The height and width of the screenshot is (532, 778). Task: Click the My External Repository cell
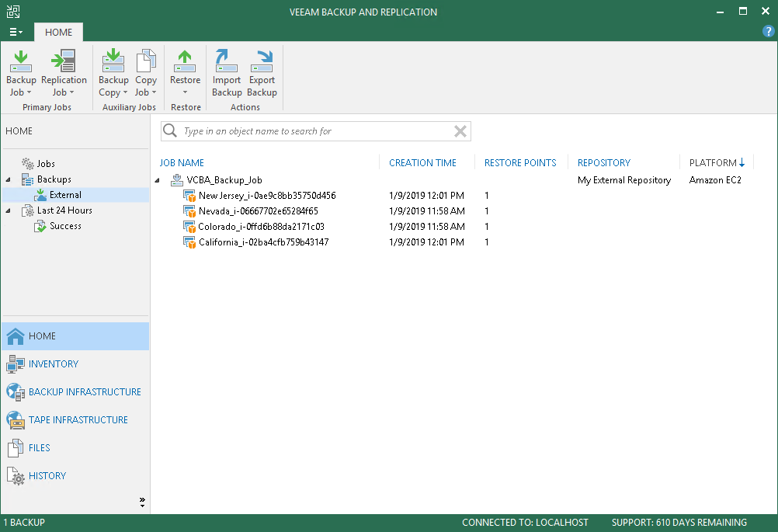(624, 180)
